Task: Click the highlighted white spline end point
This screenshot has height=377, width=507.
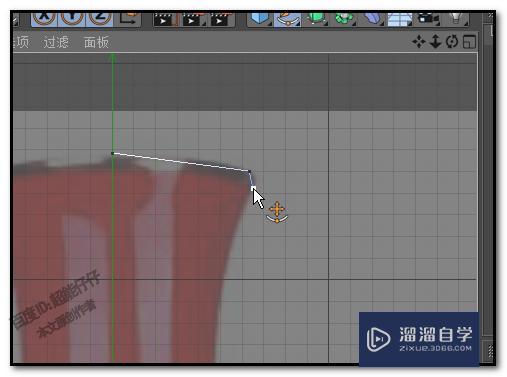Action: point(253,188)
